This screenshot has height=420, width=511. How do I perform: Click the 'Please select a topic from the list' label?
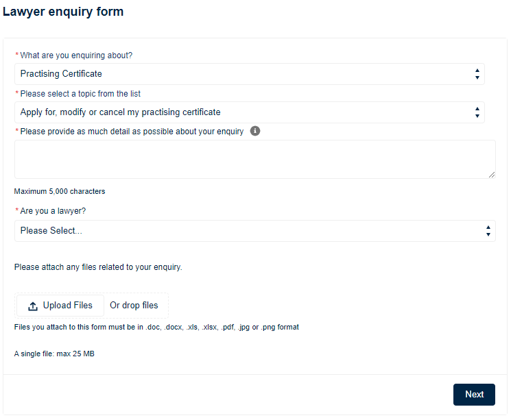pos(80,94)
